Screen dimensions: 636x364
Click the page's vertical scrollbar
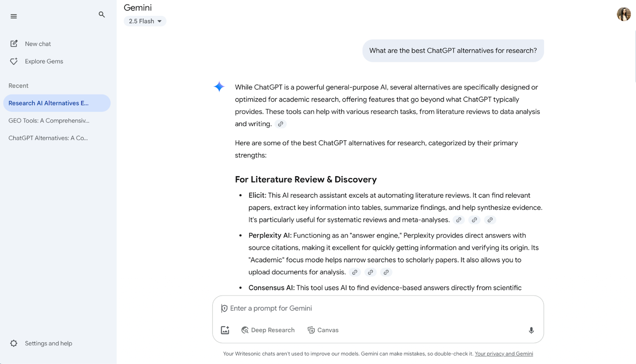point(635,56)
